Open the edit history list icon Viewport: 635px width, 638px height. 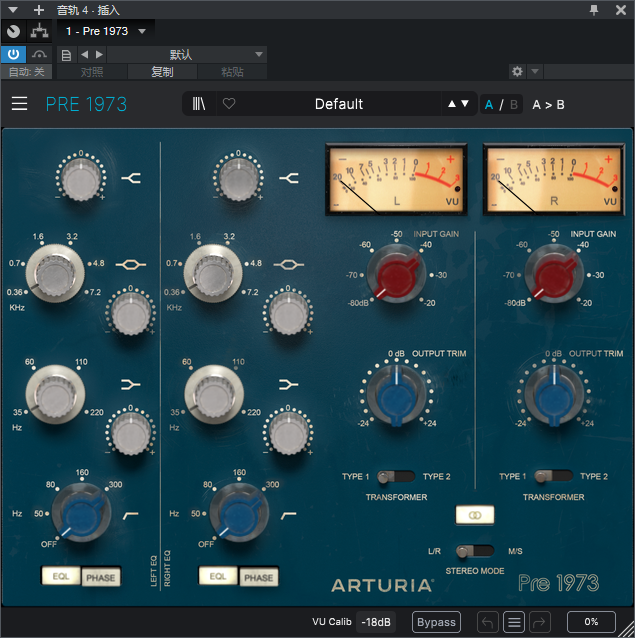[x=514, y=622]
